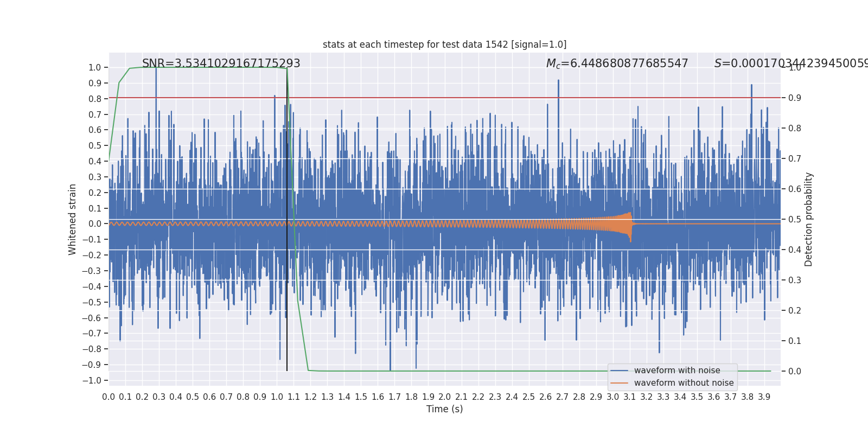The image size is (868, 434).
Task: Click the x-axis tick label 1.0
Action: 277,397
